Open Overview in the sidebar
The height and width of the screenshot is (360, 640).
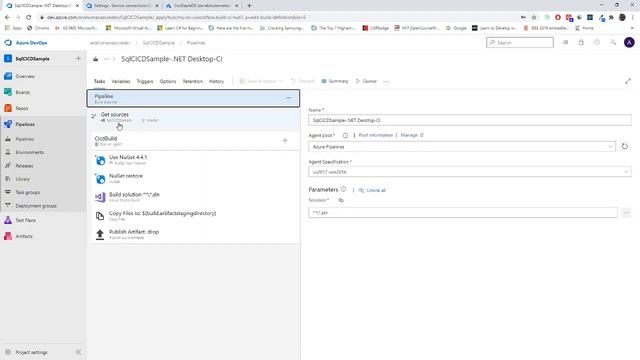coord(24,76)
